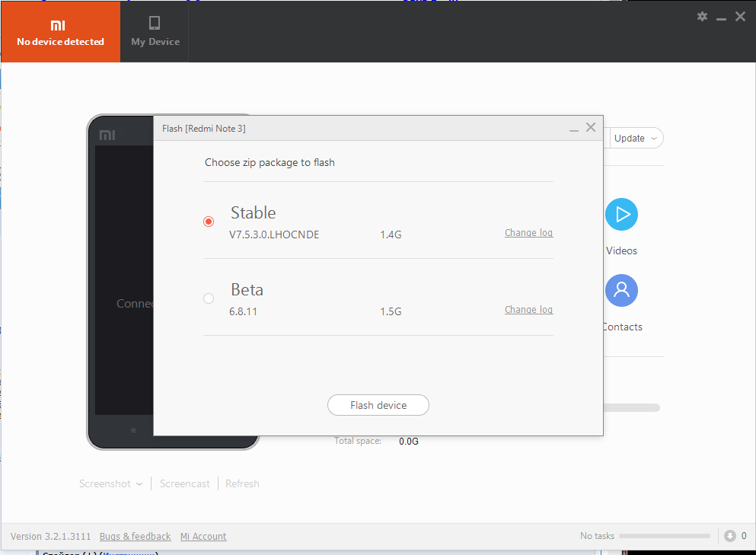Image resolution: width=756 pixels, height=555 pixels.
Task: Switch to the My Device tab
Action: [x=155, y=32]
